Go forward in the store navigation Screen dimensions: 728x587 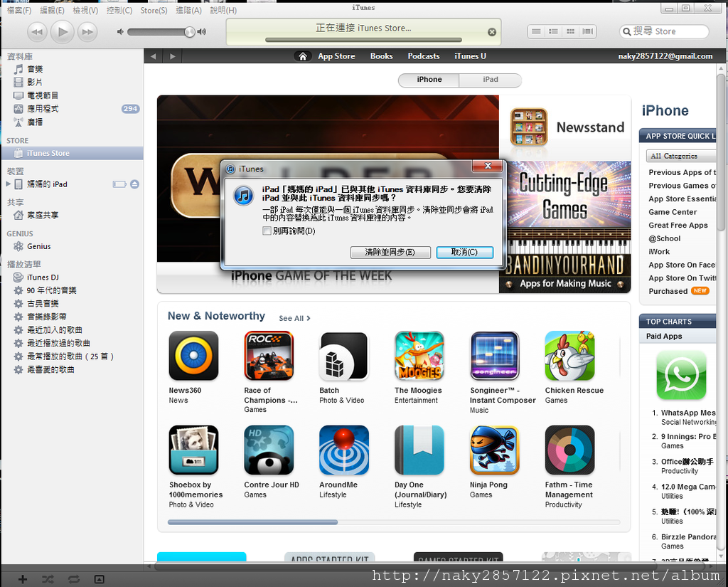point(172,56)
